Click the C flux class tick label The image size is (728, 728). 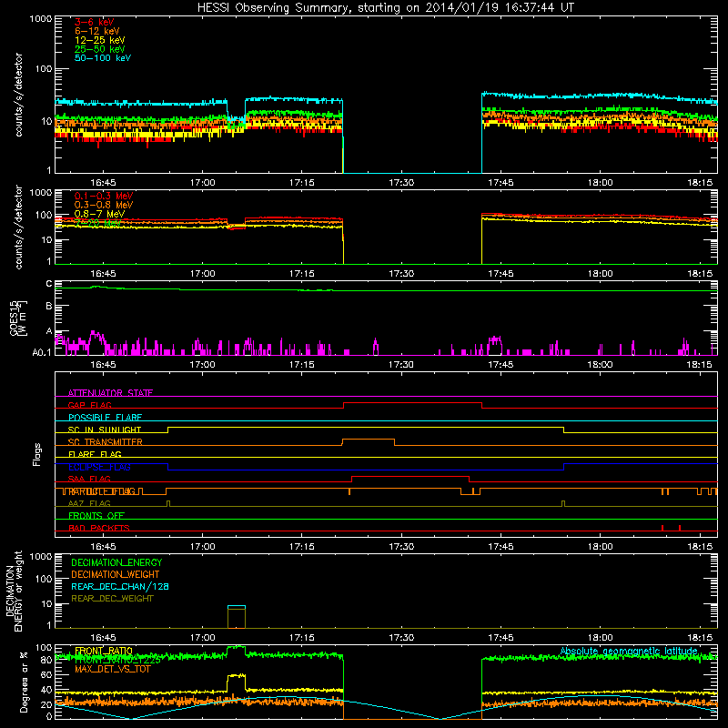click(49, 284)
